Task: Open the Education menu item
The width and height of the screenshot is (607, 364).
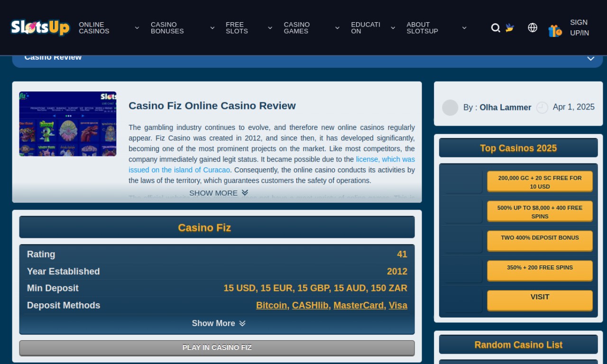Action: [366, 28]
